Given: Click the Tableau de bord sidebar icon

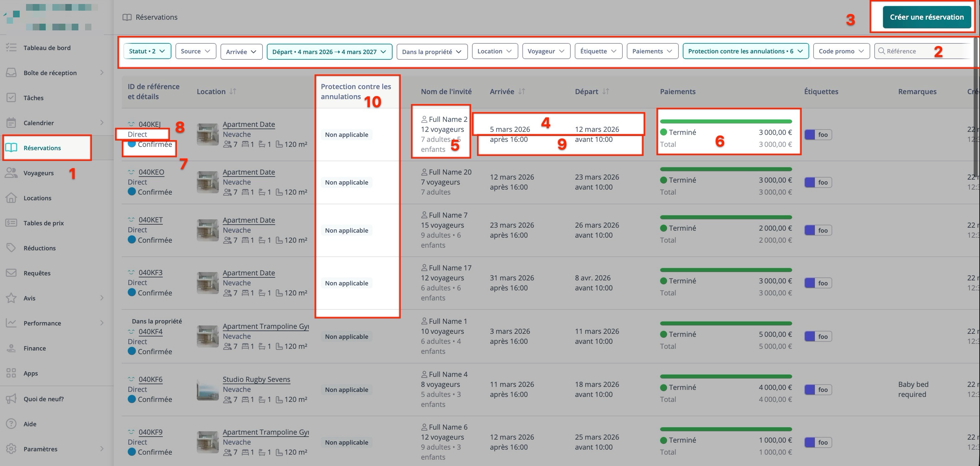Looking at the screenshot, I should [x=11, y=48].
